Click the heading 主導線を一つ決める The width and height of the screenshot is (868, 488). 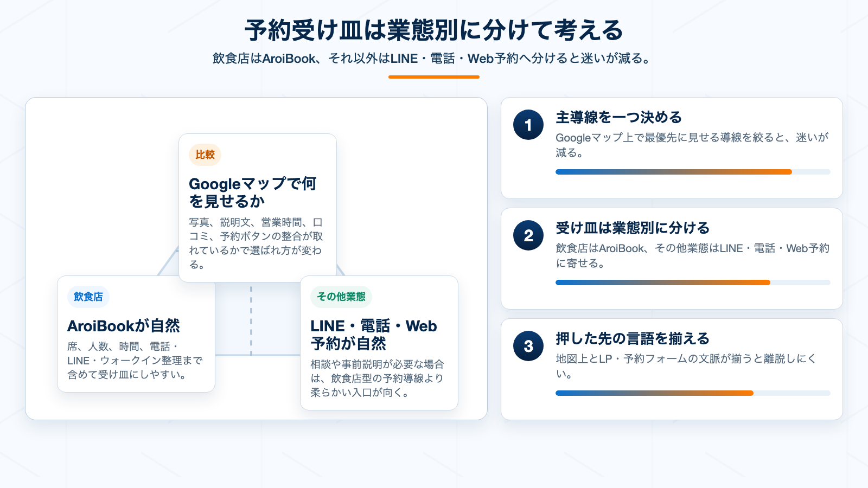pyautogui.click(x=618, y=117)
